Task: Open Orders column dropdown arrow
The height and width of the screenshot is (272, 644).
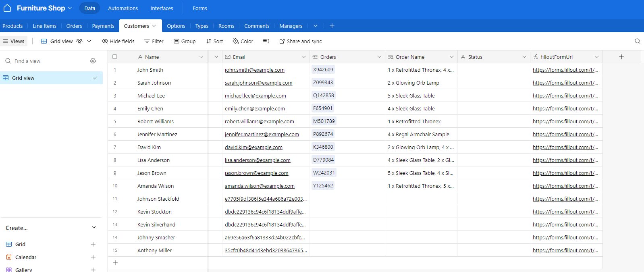Action: click(379, 57)
